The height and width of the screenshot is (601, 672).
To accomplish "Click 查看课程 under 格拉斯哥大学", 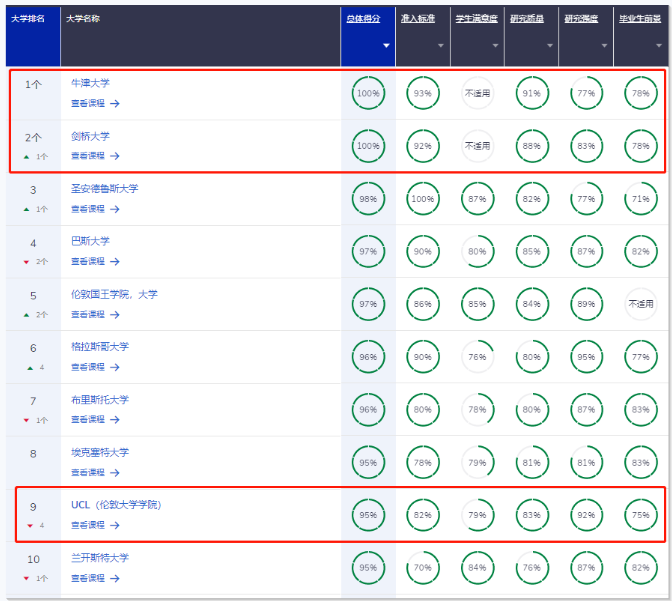I will (95, 367).
